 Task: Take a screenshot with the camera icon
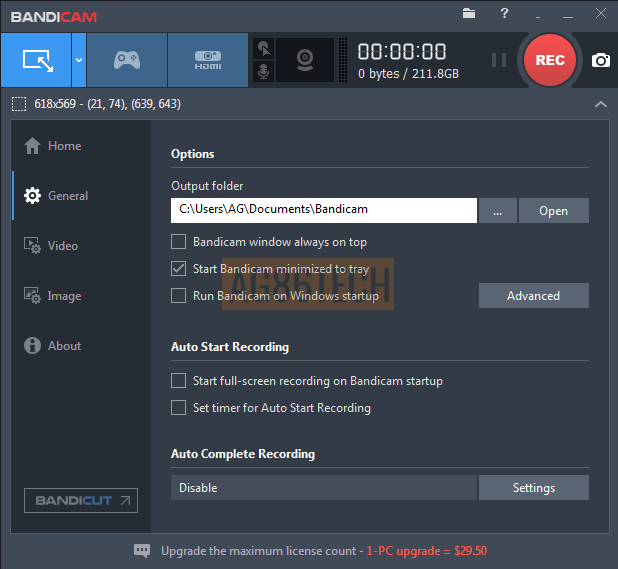601,60
